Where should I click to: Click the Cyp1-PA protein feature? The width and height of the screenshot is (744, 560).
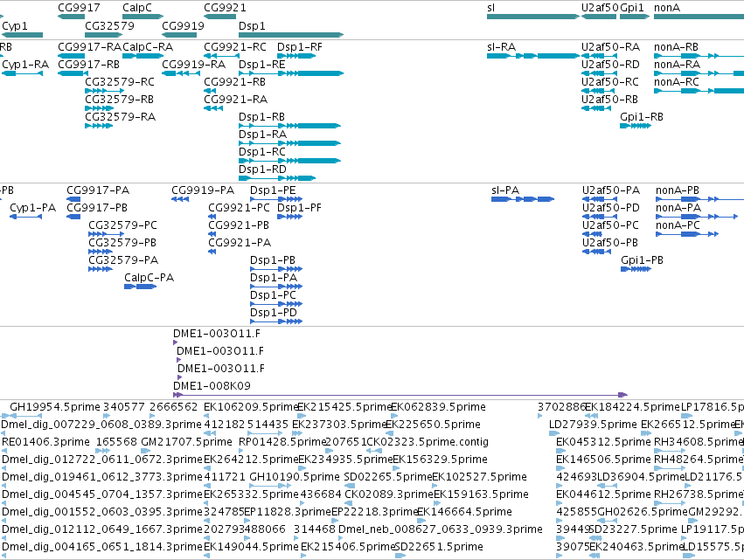[x=25, y=217]
